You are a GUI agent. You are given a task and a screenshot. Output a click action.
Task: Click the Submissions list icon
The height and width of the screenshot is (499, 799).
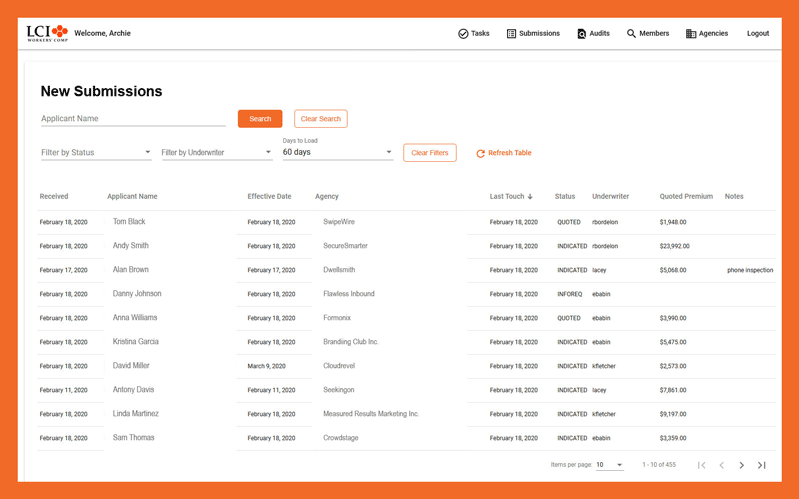click(511, 34)
